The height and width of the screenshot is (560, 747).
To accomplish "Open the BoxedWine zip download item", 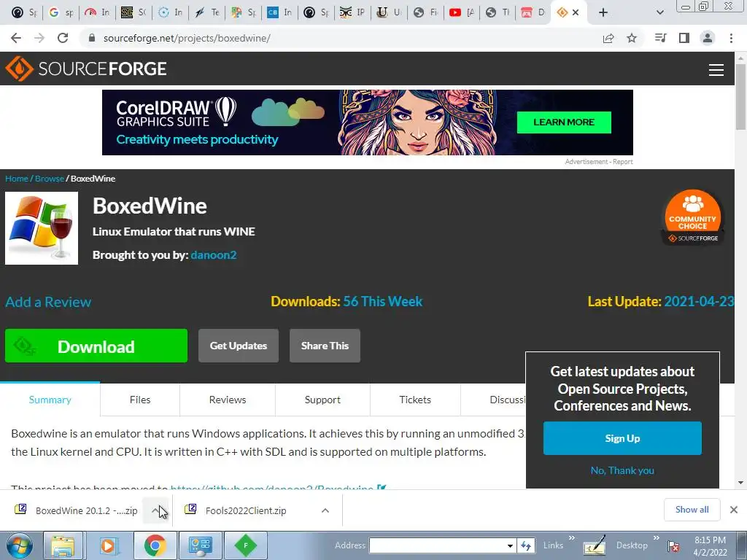I will [x=77, y=510].
